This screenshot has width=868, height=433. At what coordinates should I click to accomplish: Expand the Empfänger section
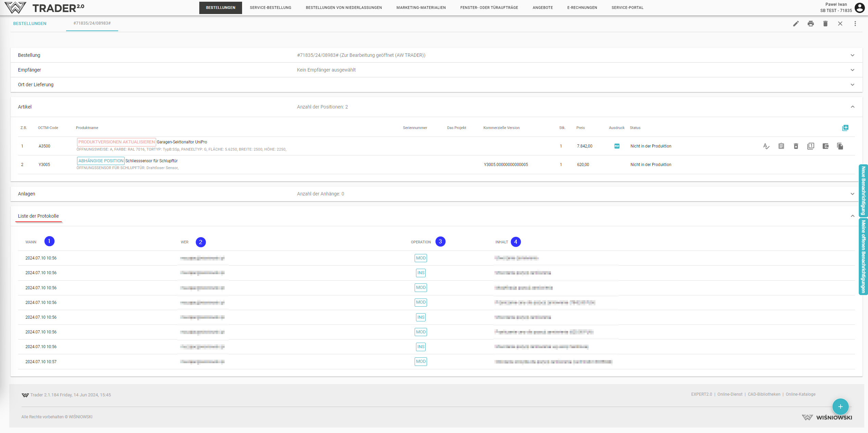[x=852, y=70]
